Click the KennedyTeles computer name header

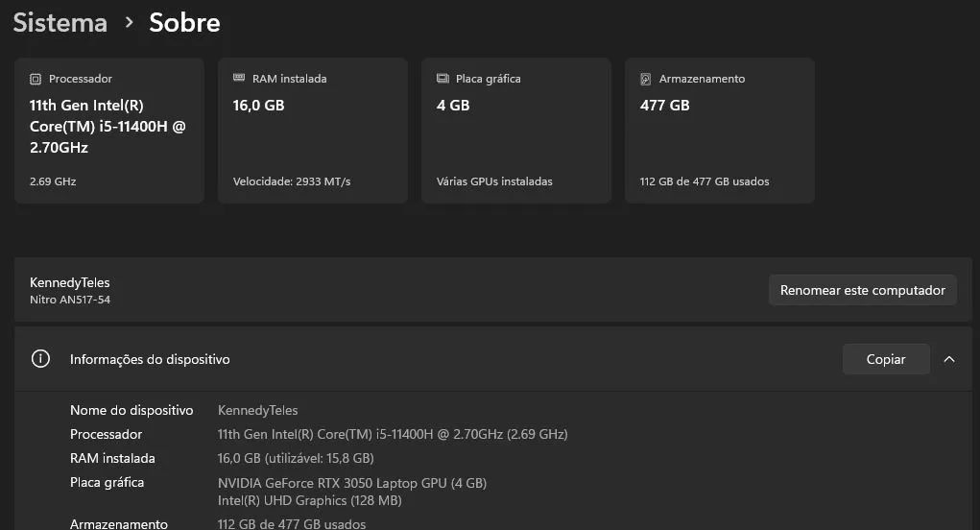(69, 282)
